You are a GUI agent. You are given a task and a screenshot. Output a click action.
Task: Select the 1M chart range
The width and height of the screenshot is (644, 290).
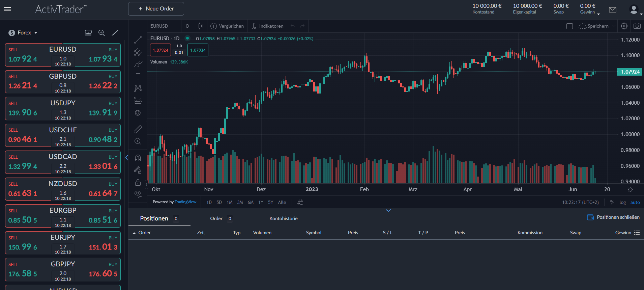click(230, 203)
